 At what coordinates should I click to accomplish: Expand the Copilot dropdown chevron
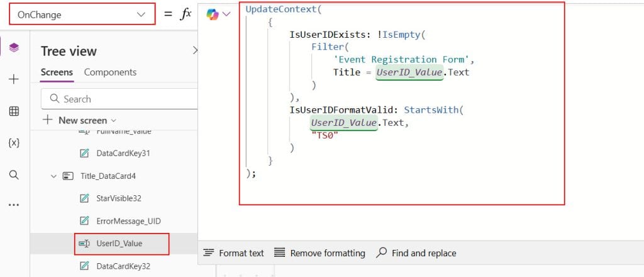(x=226, y=14)
